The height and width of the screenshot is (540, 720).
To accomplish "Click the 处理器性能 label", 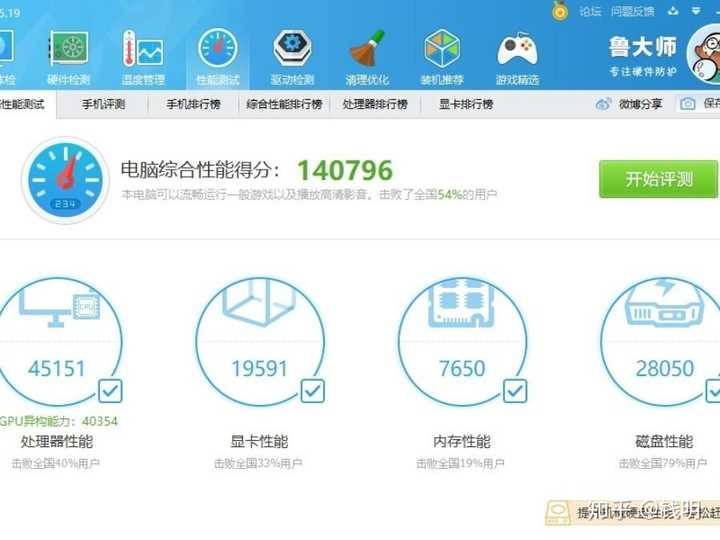I will tap(56, 441).
